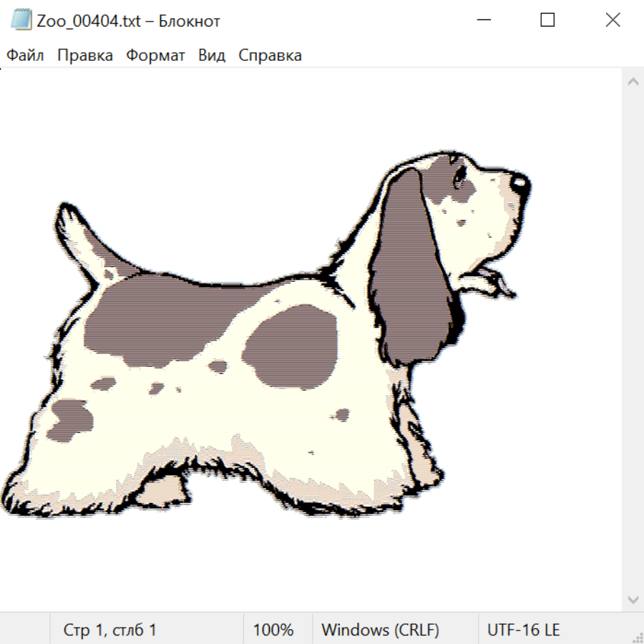The width and height of the screenshot is (644, 644).
Task: Click the Notepad icon in title bar
Action: 22,21
